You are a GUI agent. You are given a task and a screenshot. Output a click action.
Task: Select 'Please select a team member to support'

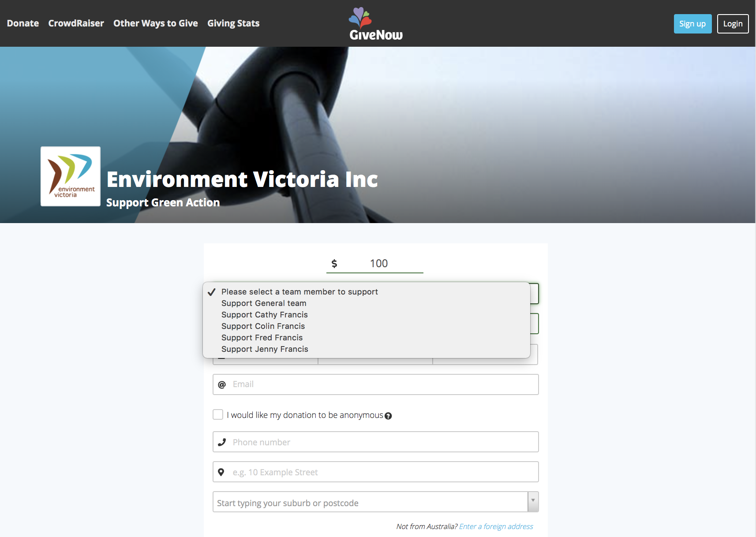tap(367, 292)
